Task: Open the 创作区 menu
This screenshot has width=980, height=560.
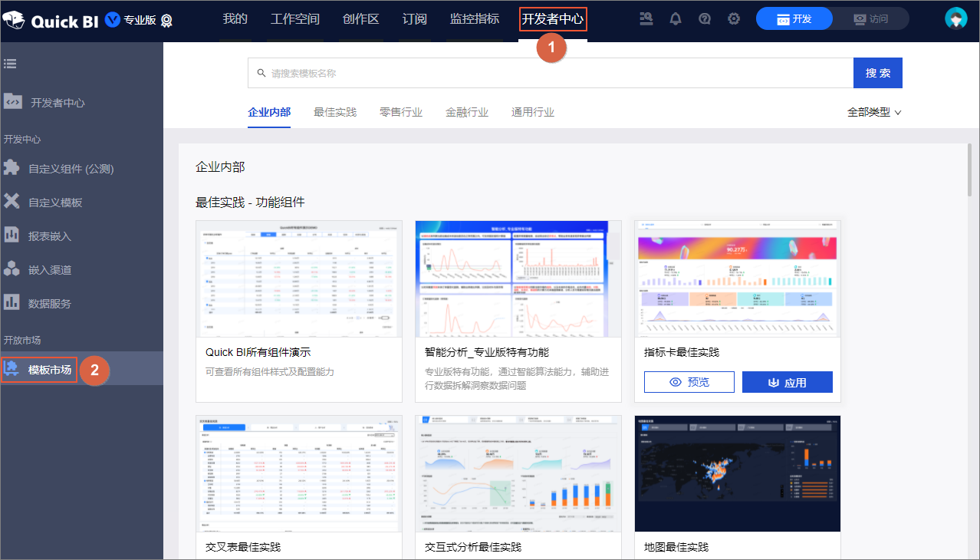Action: [x=361, y=19]
